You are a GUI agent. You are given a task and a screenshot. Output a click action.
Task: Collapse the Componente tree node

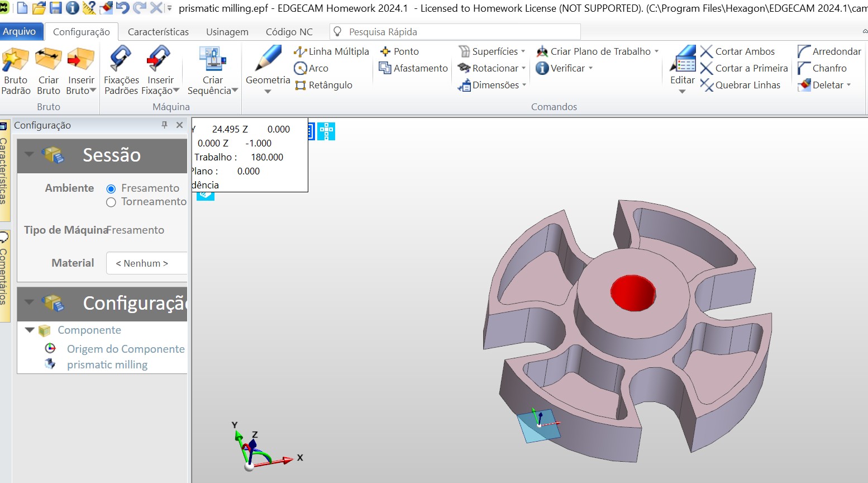(30, 330)
